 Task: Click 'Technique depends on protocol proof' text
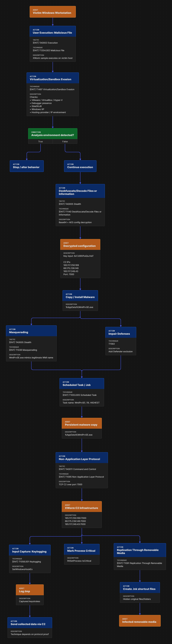pyautogui.click(x=30, y=634)
